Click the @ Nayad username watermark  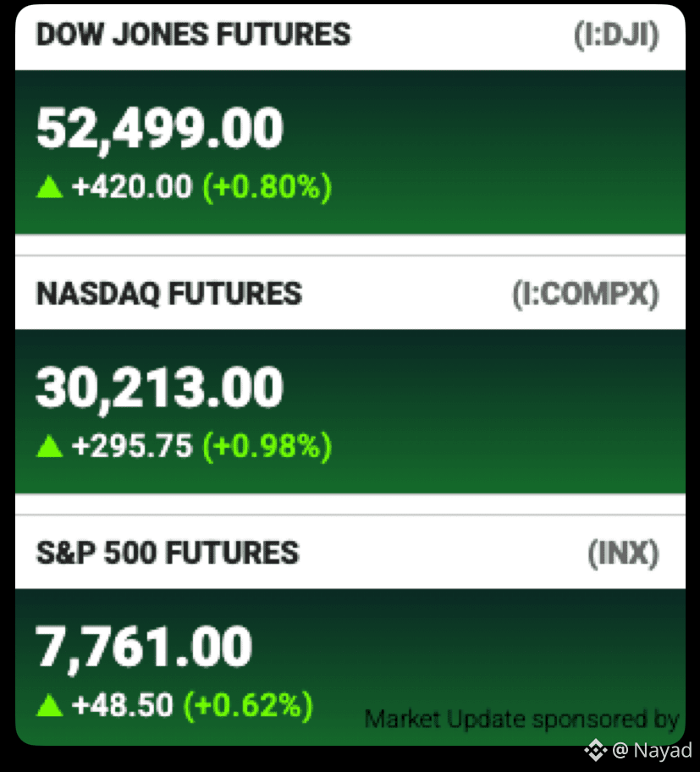(652, 750)
